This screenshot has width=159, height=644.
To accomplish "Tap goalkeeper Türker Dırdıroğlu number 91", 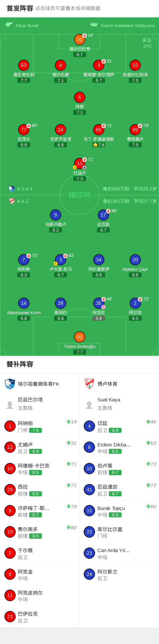I will coord(80,337).
